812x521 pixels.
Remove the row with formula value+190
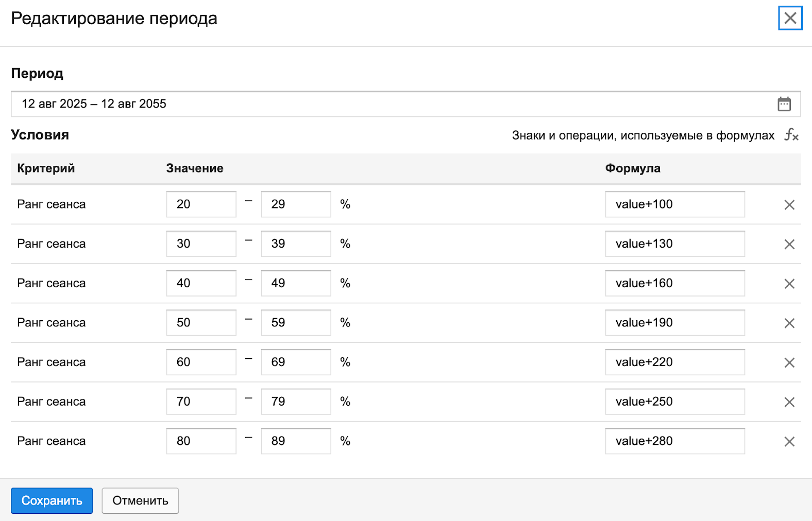coord(789,323)
